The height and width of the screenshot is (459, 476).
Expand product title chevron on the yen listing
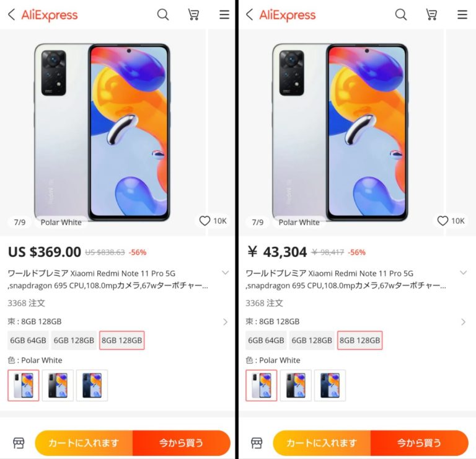pyautogui.click(x=463, y=272)
